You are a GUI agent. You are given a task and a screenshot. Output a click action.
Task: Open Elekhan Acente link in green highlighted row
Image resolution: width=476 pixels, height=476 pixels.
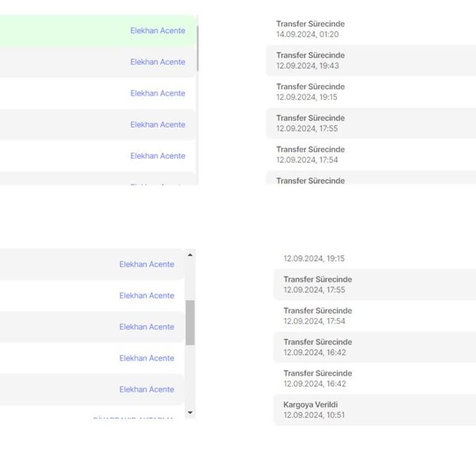point(157,30)
